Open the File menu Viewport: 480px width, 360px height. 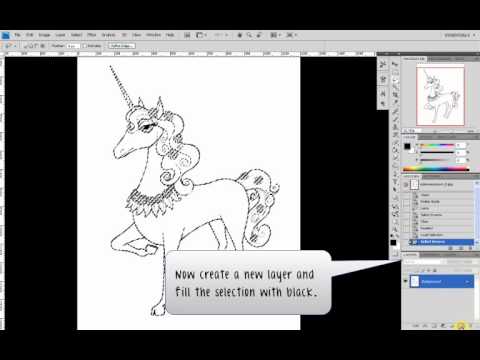pyautogui.click(x=17, y=35)
